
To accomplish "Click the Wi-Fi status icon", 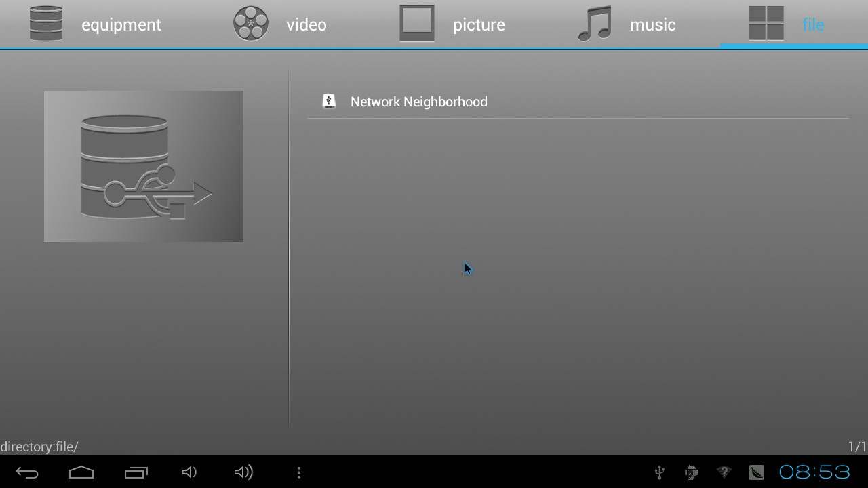I will 724,472.
